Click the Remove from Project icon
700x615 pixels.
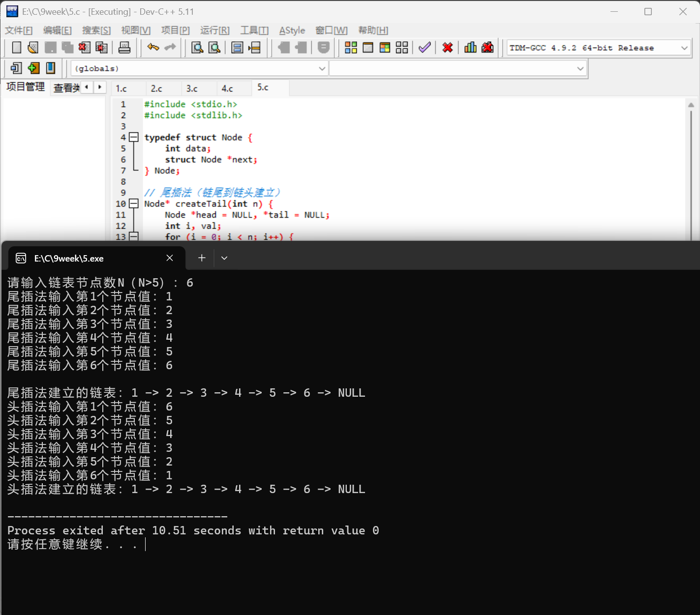click(x=51, y=68)
